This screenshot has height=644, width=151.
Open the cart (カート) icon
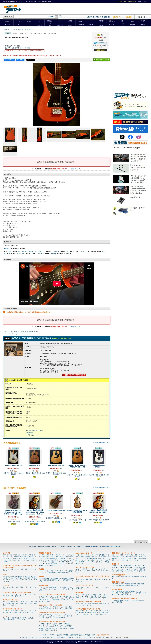(141, 17)
